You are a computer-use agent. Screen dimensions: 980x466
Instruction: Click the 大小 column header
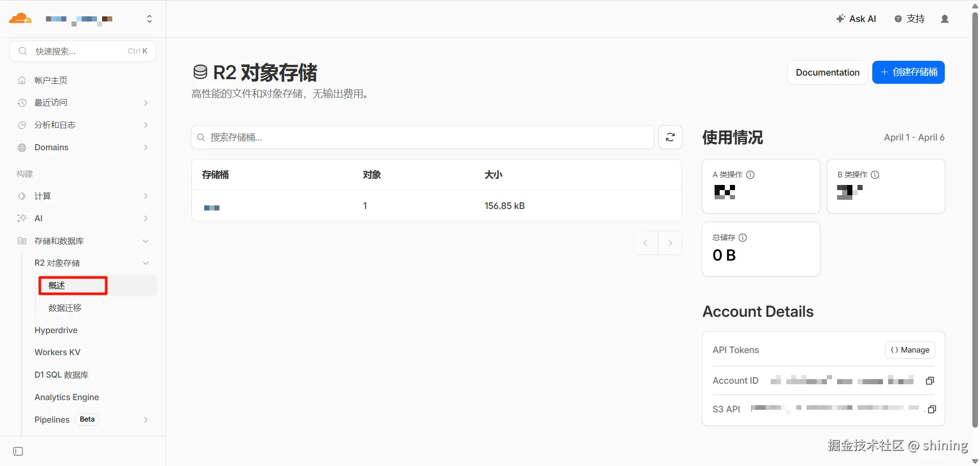click(x=493, y=175)
